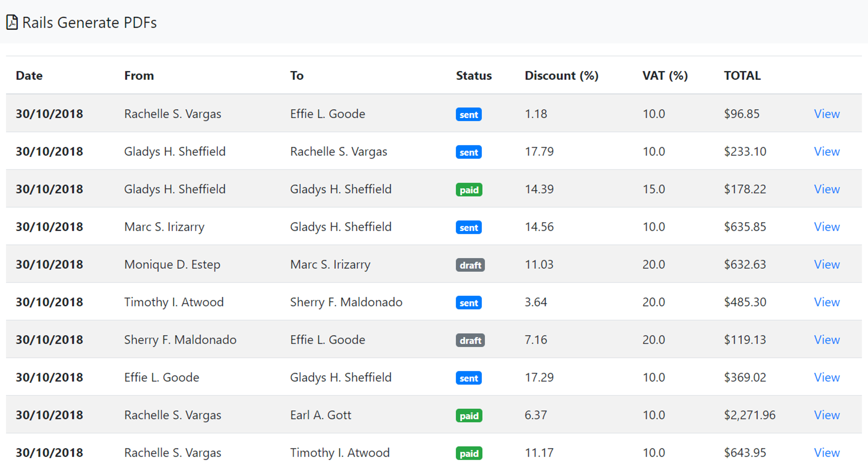Viewport: 868px width, 466px height.
Task: Click the TOTAL column header
Action: (742, 76)
